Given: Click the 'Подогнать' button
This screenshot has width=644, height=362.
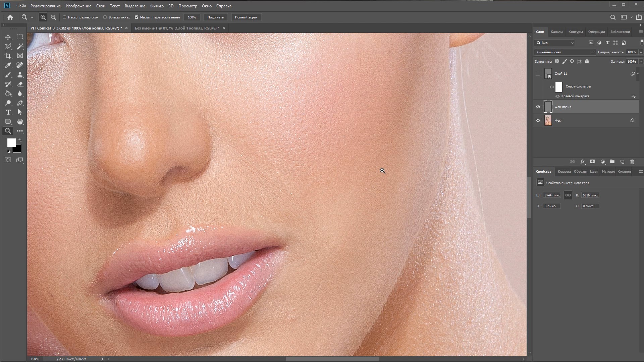Looking at the screenshot, I should tap(215, 17).
